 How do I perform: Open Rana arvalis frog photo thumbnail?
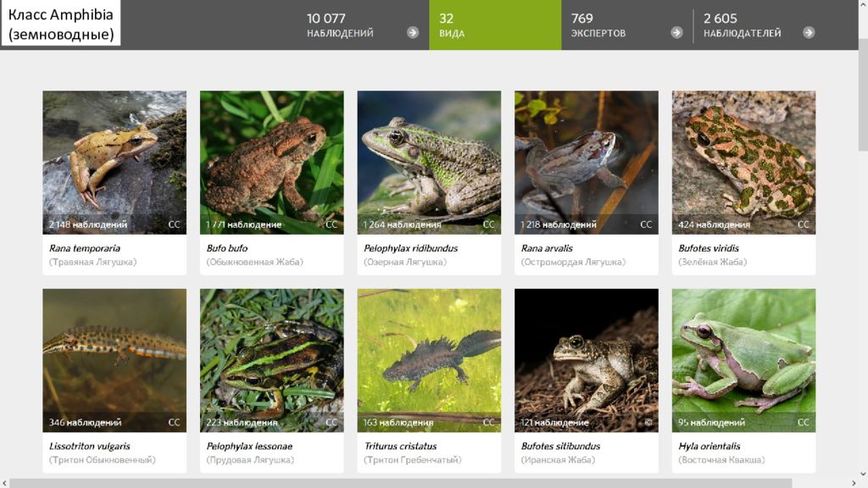click(587, 162)
